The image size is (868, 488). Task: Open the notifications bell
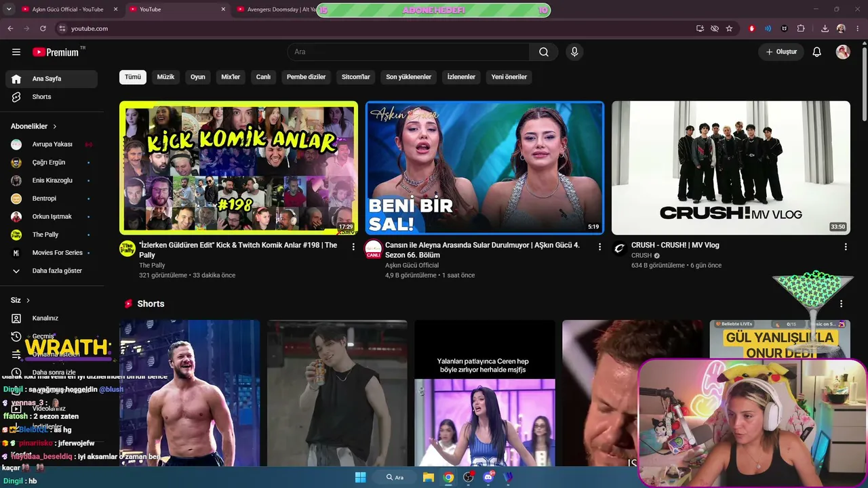click(x=817, y=52)
